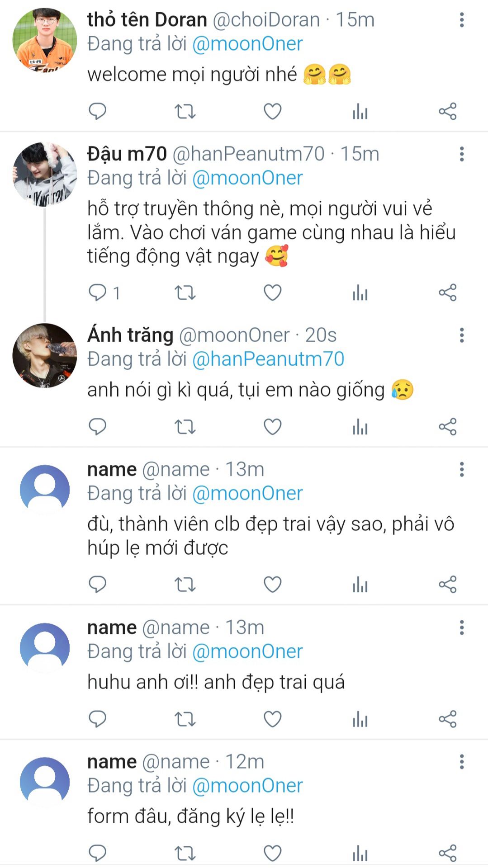Share the "form đâu, đăng ký lẹ" tweet
Image resolution: width=488 pixels, height=868 pixels.
coord(447,853)
